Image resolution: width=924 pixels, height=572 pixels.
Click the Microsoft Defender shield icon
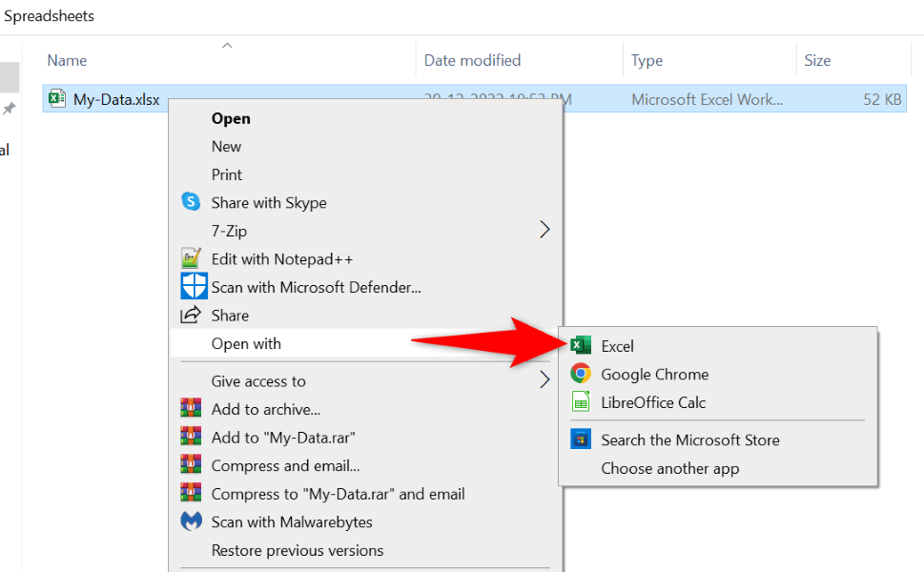coord(193,286)
